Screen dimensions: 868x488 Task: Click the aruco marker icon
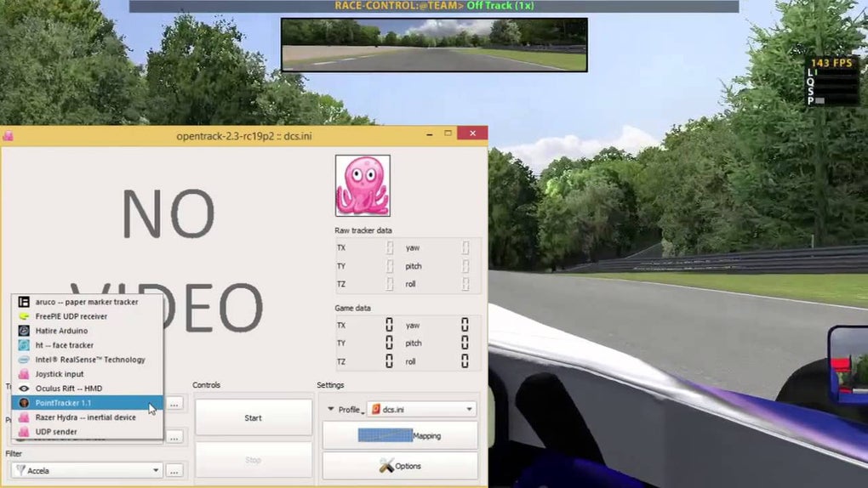[24, 302]
